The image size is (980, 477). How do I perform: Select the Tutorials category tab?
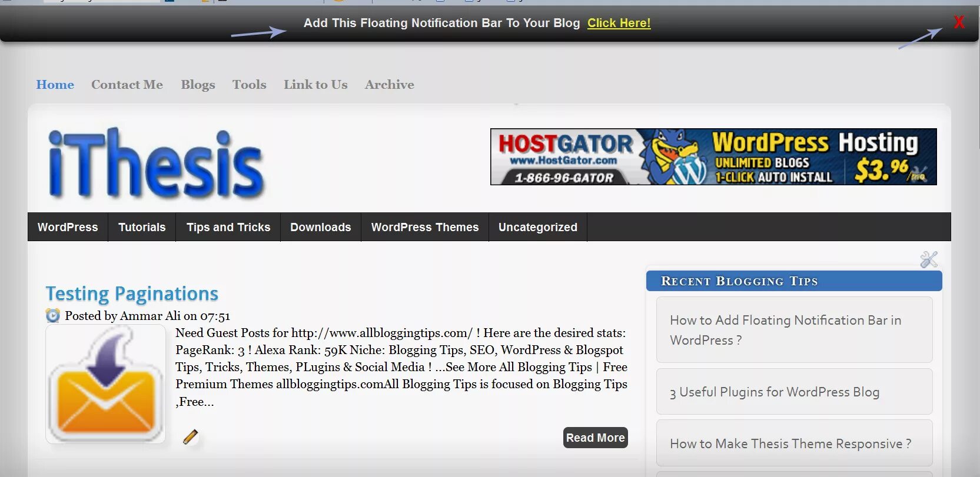[142, 227]
